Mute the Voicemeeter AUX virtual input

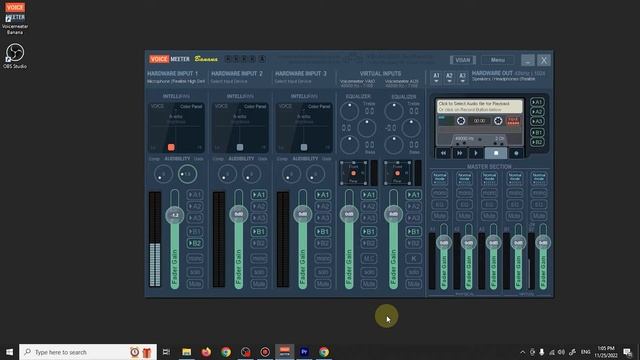[x=413, y=284]
